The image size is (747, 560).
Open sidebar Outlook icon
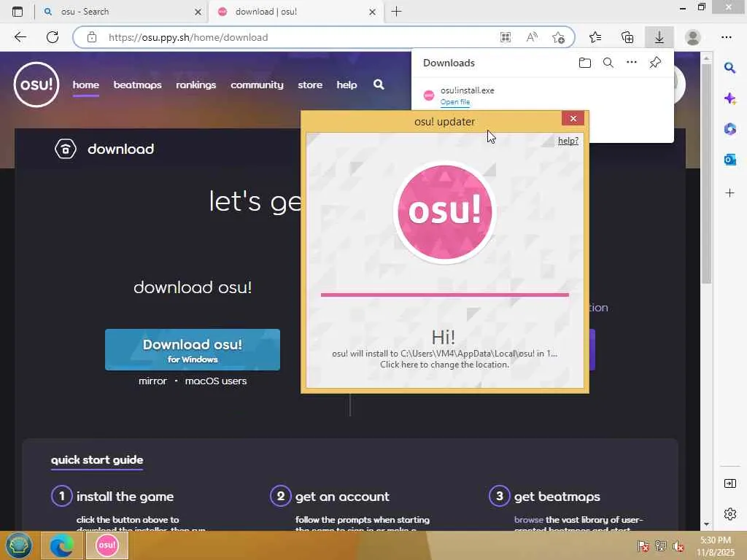tap(729, 160)
